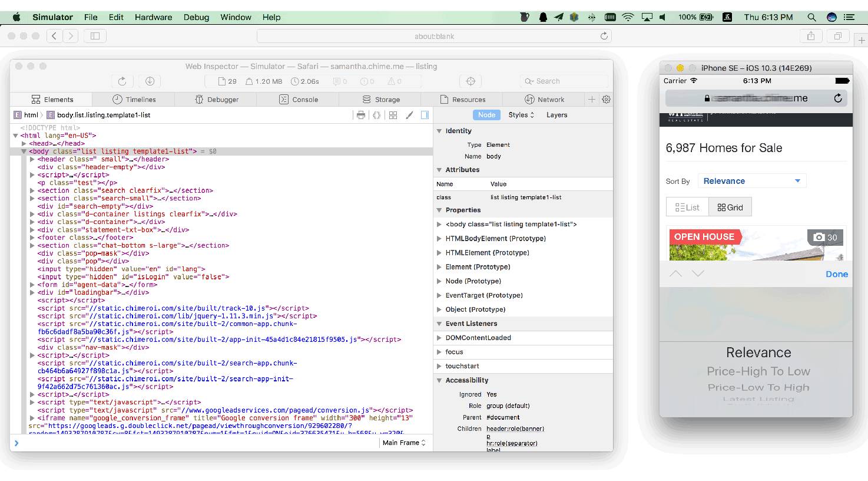The width and height of the screenshot is (868, 481).
Task: Choose Price-Low To High in picker
Action: (x=758, y=387)
